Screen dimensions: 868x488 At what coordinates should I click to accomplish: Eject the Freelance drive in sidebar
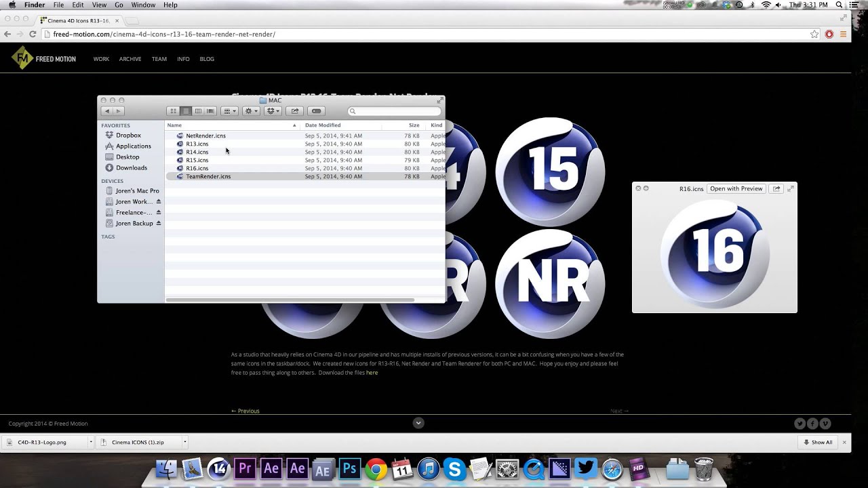click(159, 212)
